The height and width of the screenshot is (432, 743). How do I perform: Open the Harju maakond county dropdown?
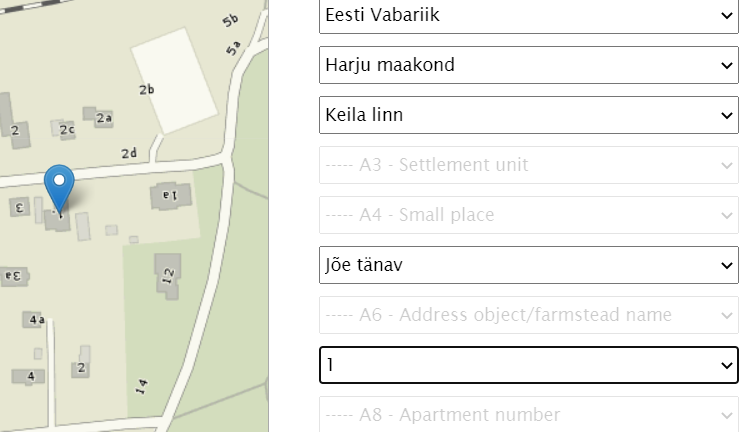[529, 65]
